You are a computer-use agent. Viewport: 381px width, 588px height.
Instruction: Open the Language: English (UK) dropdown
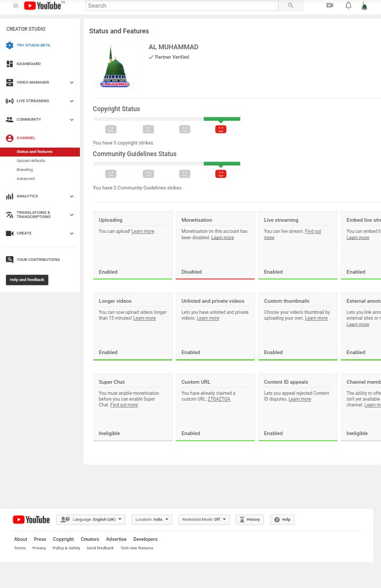90,520
